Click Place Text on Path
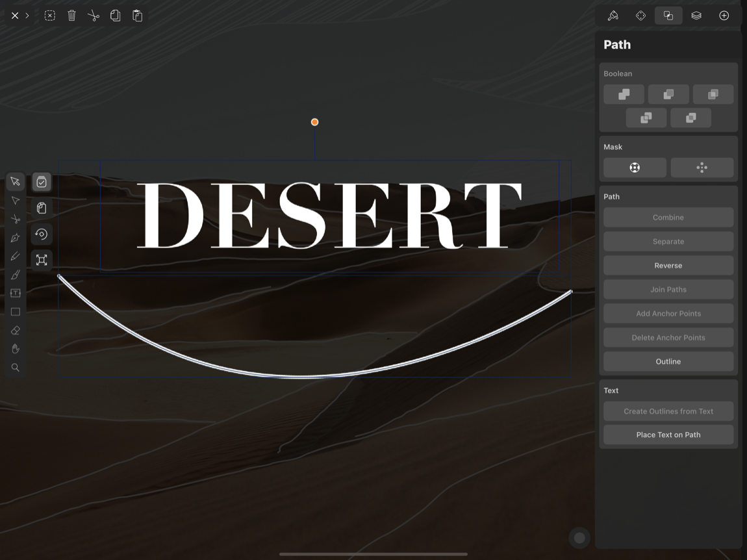The image size is (747, 560). pyautogui.click(x=668, y=435)
